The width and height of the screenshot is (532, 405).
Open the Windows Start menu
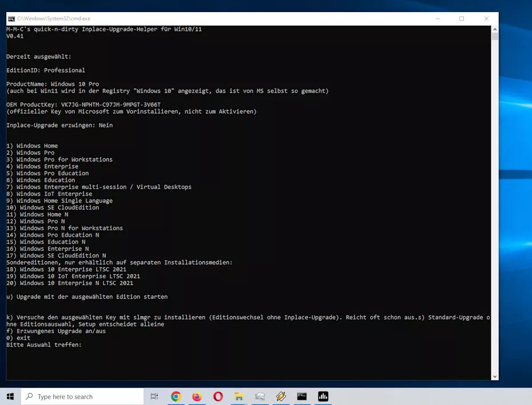[9, 396]
